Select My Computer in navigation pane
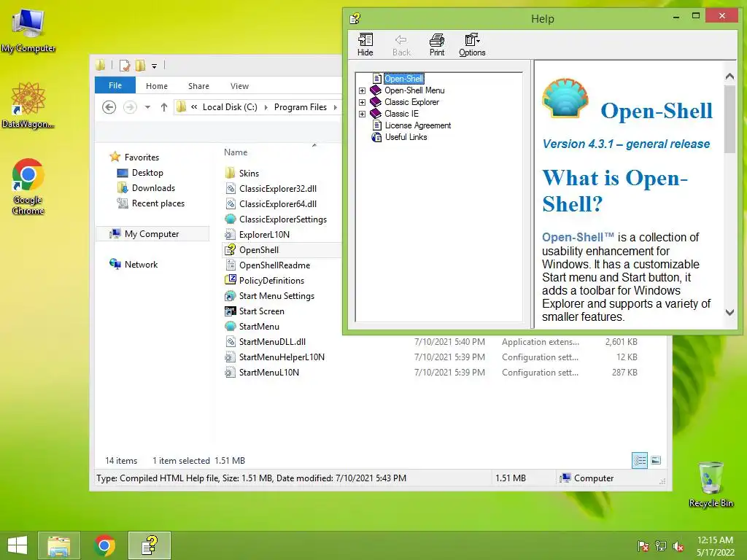Screen dimensions: 747x560 pos(152,234)
